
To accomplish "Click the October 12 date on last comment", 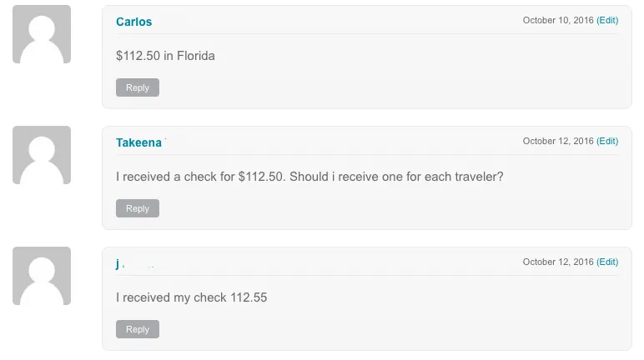I will [557, 262].
